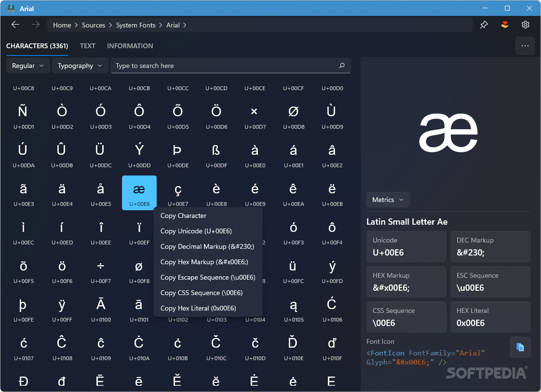Viewport: 541px width, 392px height.
Task: Go to System Fonts breadcrumb
Action: pos(135,25)
